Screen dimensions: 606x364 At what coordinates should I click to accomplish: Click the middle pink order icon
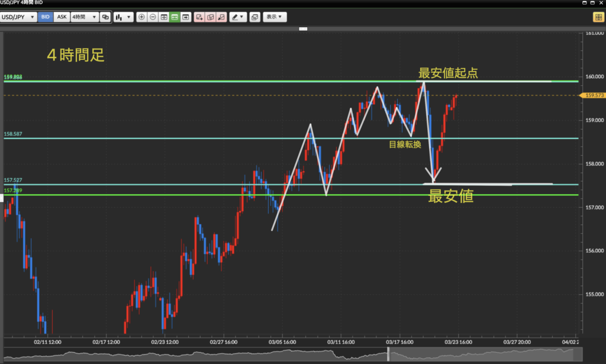click(x=210, y=17)
